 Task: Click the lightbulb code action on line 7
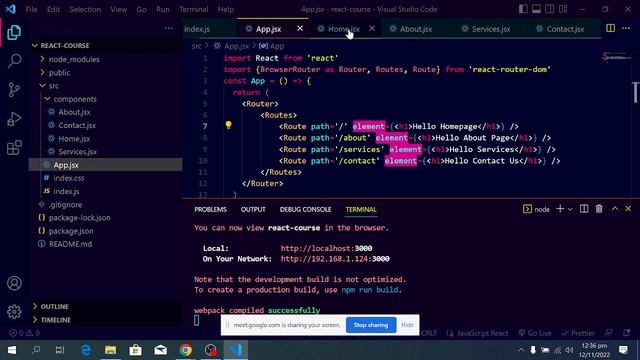click(x=228, y=125)
